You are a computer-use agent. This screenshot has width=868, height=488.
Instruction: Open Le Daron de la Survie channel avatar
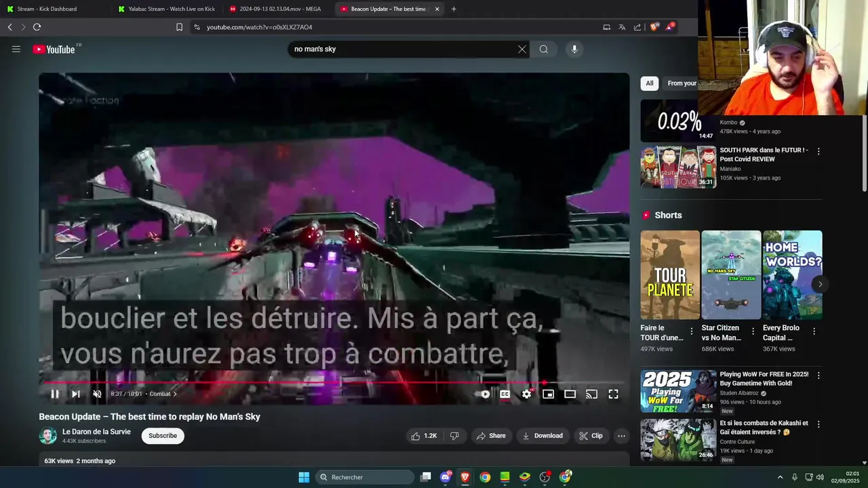[48, 436]
